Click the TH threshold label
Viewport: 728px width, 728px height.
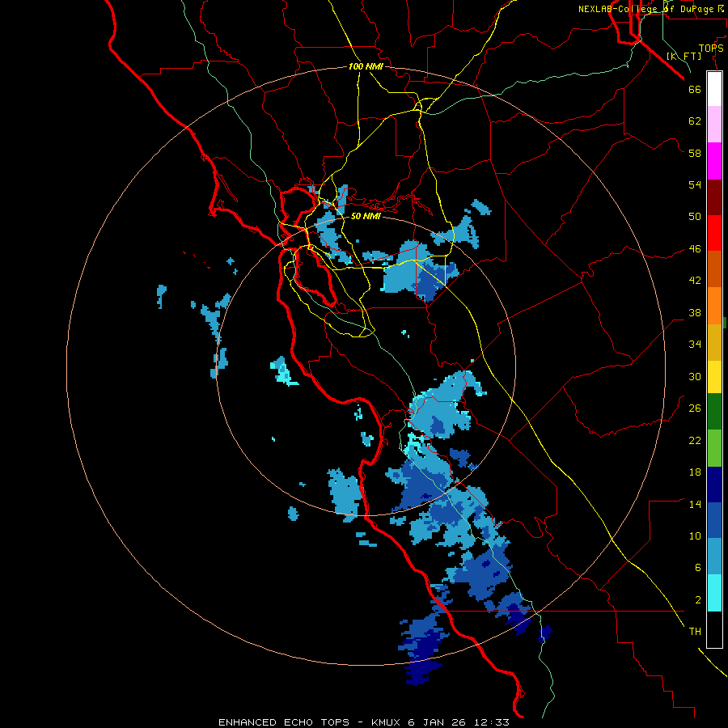pyautogui.click(x=695, y=632)
